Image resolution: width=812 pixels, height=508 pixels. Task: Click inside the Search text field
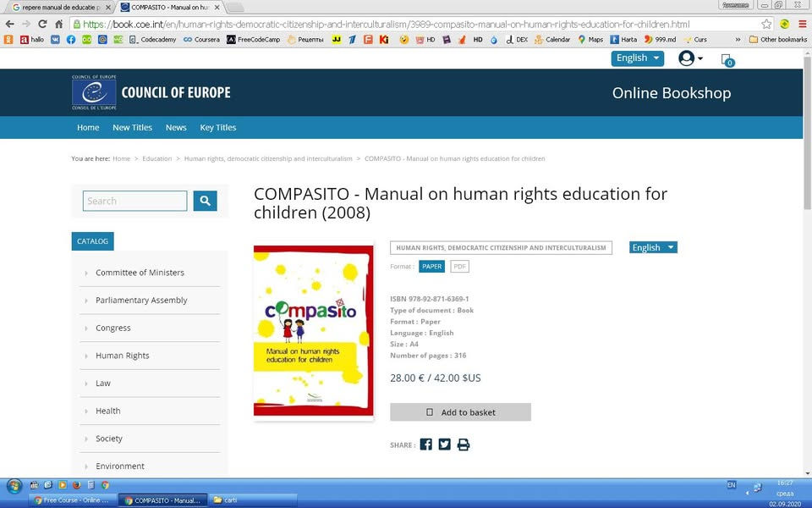click(x=134, y=201)
